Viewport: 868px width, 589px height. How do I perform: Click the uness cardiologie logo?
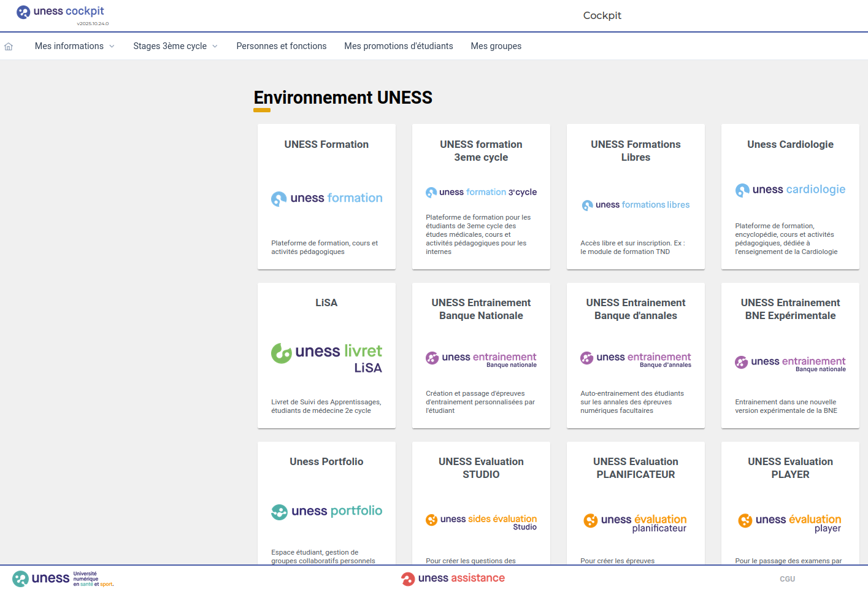[x=790, y=190]
